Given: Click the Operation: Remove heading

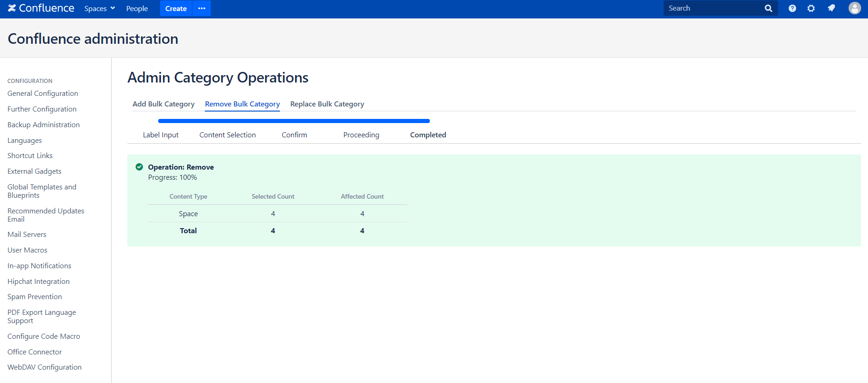Looking at the screenshot, I should 181,167.
